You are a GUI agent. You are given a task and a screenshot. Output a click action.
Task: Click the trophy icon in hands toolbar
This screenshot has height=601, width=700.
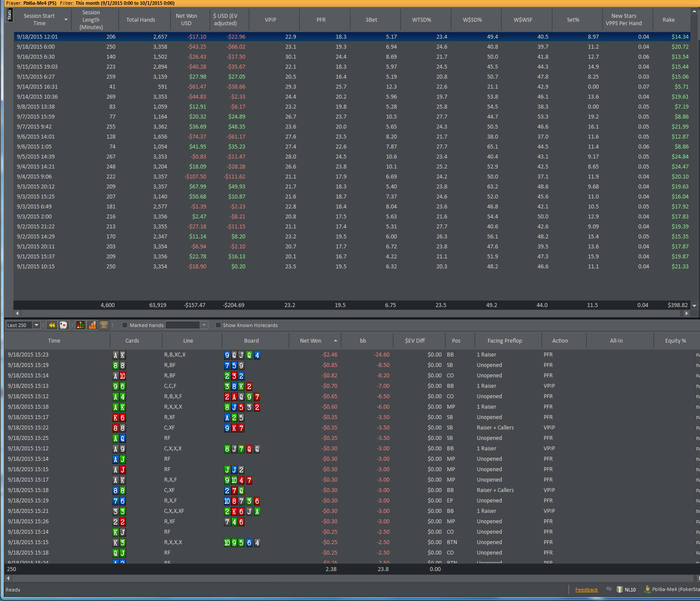click(103, 325)
